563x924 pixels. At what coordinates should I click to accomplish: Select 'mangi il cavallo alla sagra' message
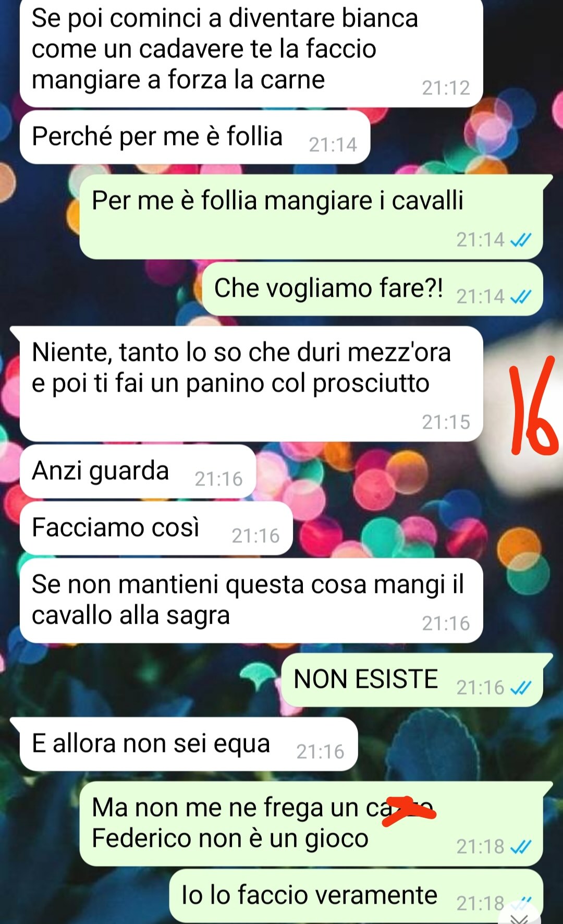[x=251, y=601]
